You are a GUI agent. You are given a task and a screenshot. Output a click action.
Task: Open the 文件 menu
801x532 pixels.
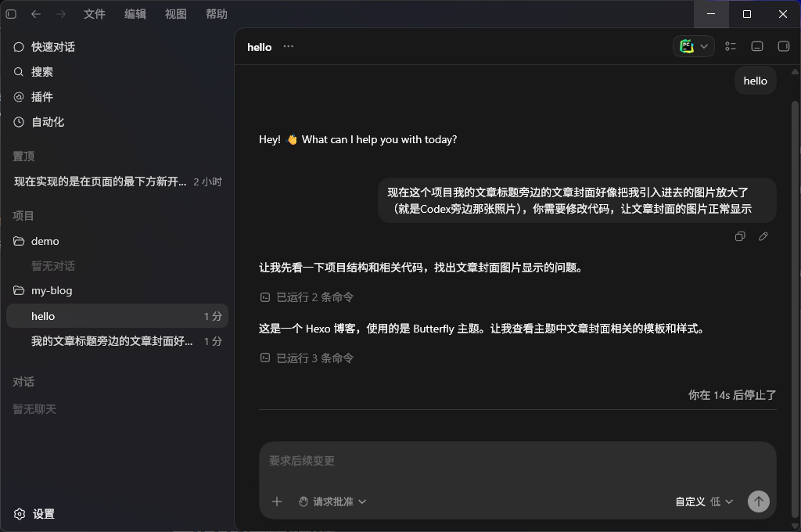95,14
